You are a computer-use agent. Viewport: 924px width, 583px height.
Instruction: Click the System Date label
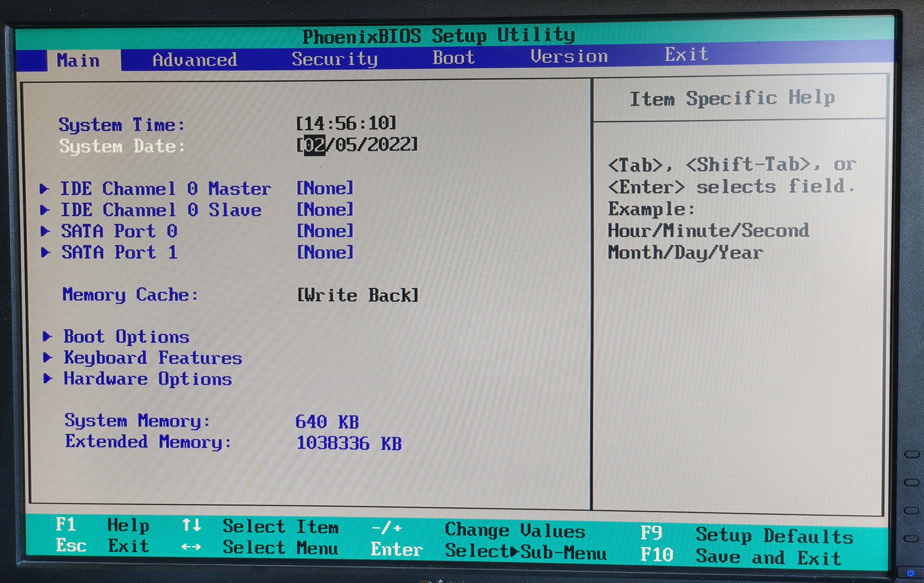coord(122,146)
